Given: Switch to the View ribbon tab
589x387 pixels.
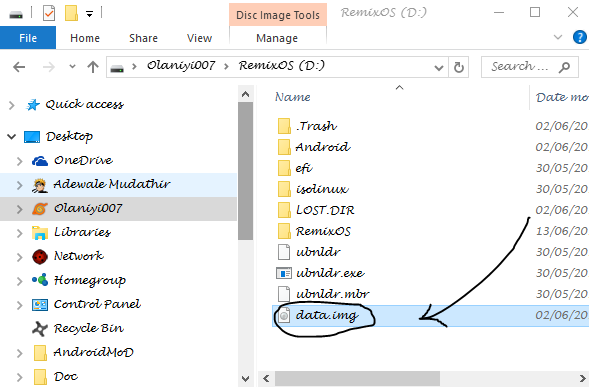Looking at the screenshot, I should [x=199, y=38].
